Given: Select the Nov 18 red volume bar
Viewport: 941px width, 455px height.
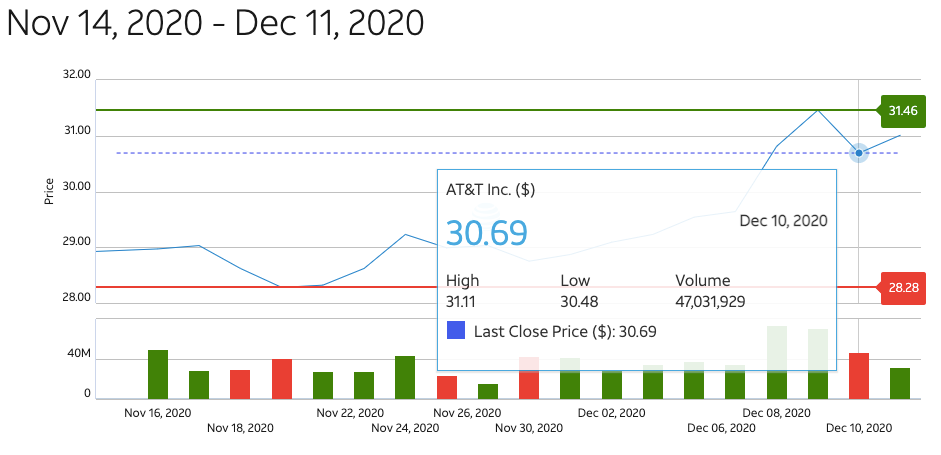Looking at the screenshot, I should pos(240,385).
